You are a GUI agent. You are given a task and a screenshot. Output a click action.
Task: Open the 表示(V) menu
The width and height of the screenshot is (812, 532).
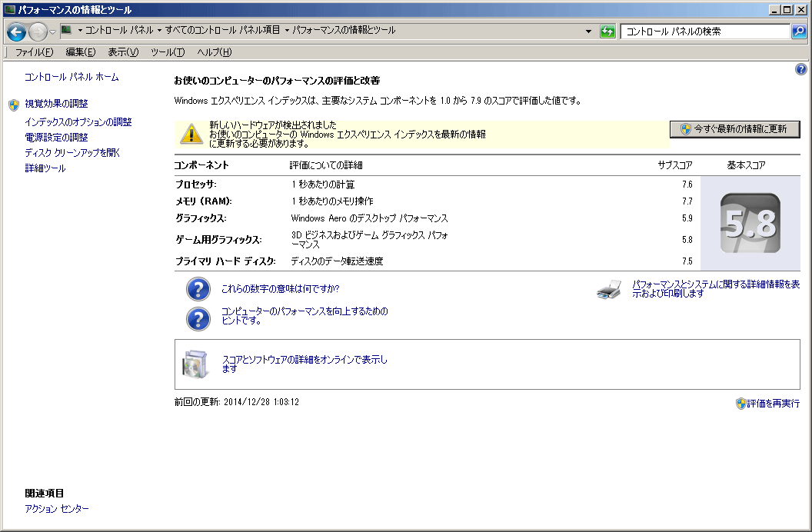tap(123, 52)
